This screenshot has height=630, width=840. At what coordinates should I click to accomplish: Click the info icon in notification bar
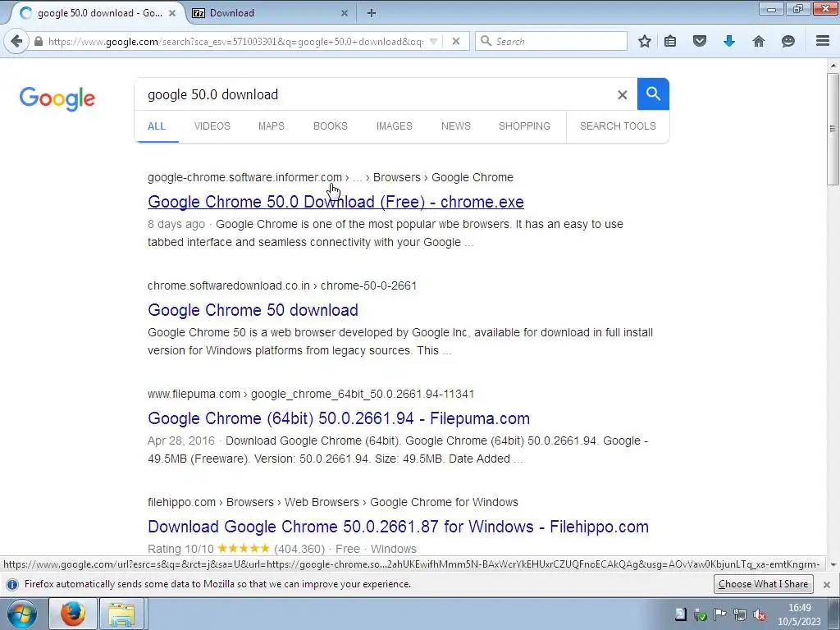click(x=11, y=584)
